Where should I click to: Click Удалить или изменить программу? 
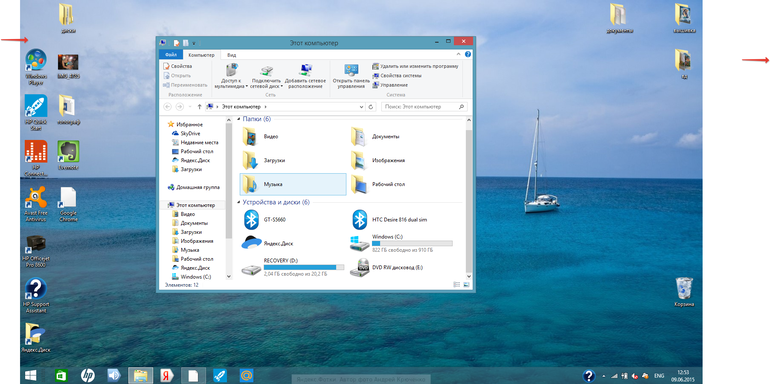pyautogui.click(x=415, y=66)
